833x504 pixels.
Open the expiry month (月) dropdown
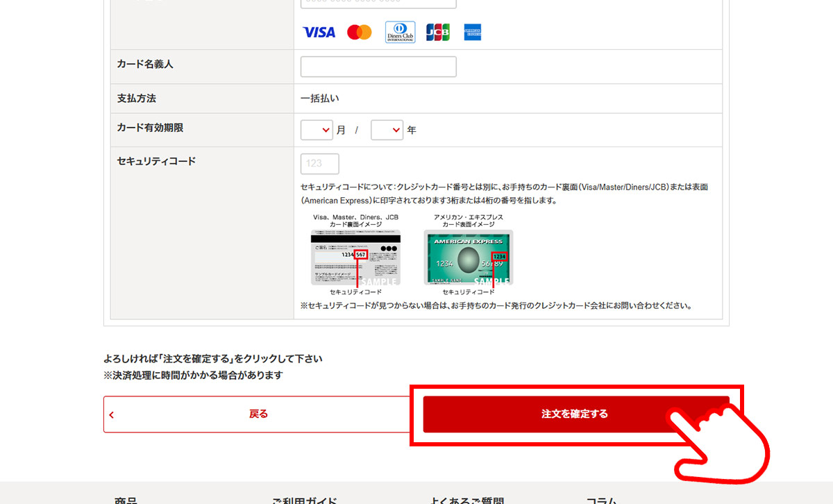316,130
